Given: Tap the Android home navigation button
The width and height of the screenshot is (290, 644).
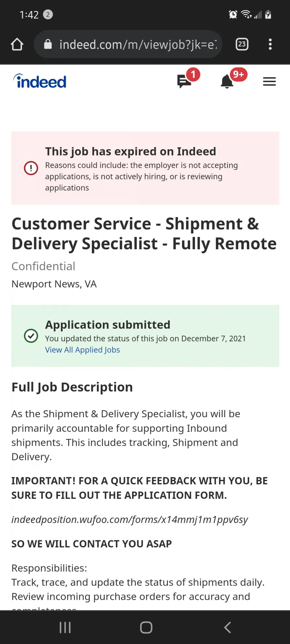Looking at the screenshot, I should click(x=146, y=627).
